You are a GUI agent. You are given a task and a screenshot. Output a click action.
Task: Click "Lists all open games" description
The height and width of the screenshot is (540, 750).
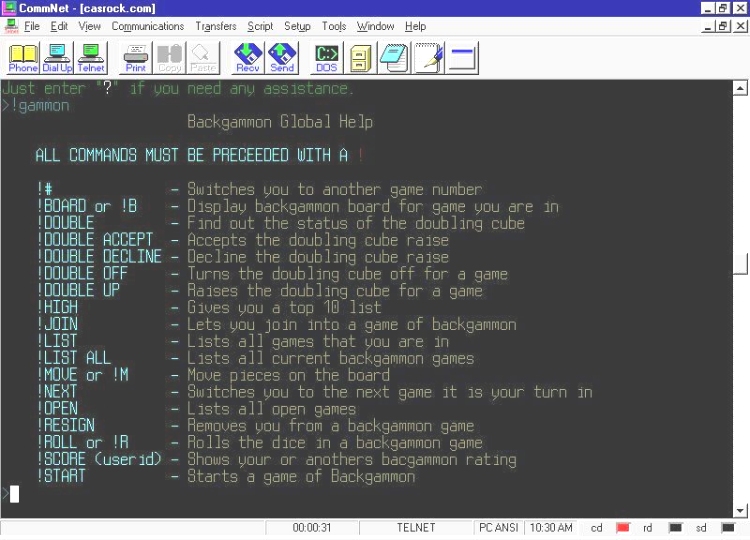[271, 409]
